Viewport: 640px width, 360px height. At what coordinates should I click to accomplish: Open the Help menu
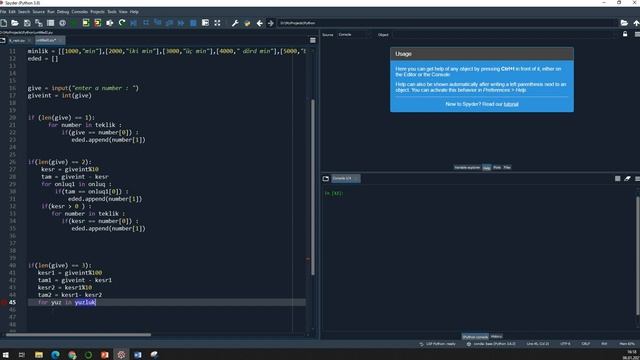pyautogui.click(x=134, y=12)
